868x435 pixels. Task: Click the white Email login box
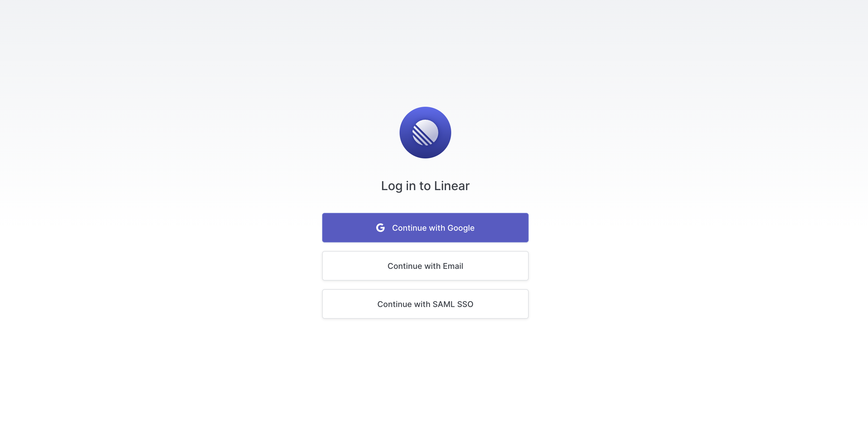click(x=425, y=266)
